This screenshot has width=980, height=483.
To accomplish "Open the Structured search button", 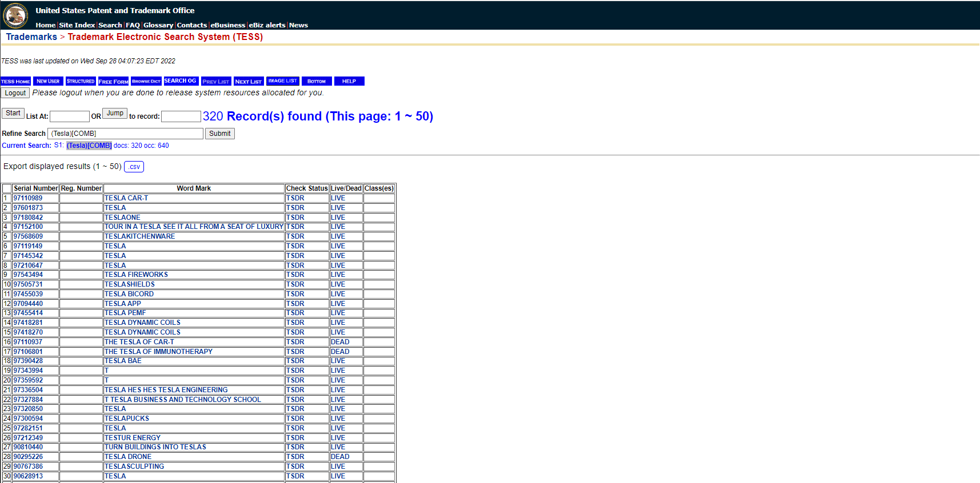I will tap(81, 81).
